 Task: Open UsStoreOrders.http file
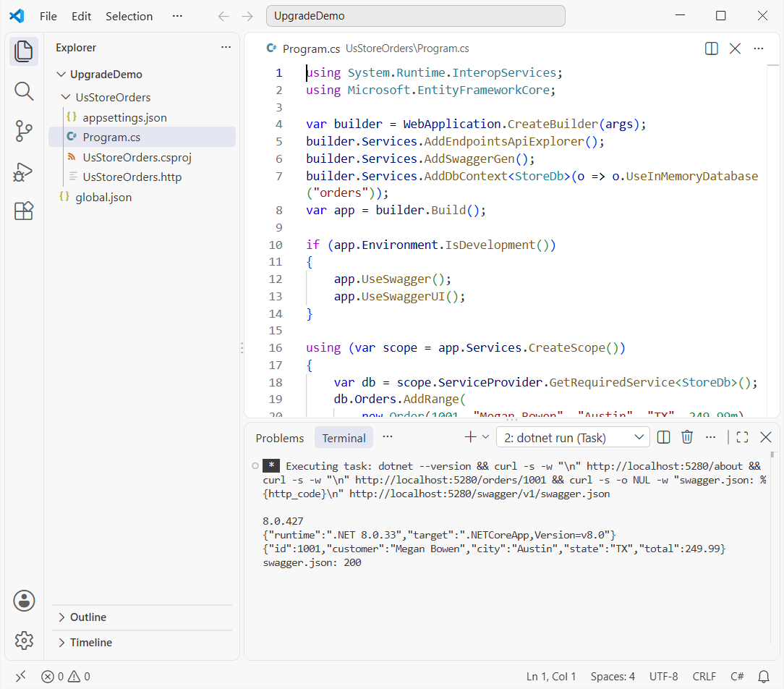(142, 177)
